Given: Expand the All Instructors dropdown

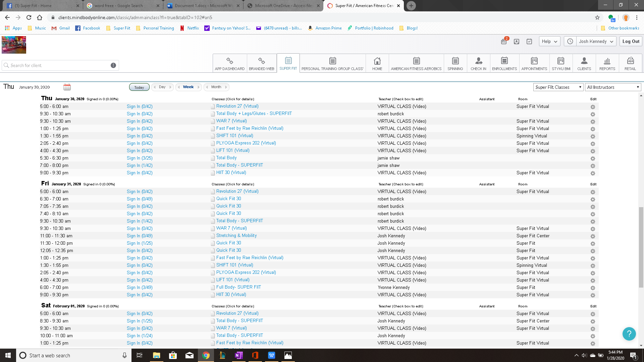Looking at the screenshot, I should pos(613,87).
